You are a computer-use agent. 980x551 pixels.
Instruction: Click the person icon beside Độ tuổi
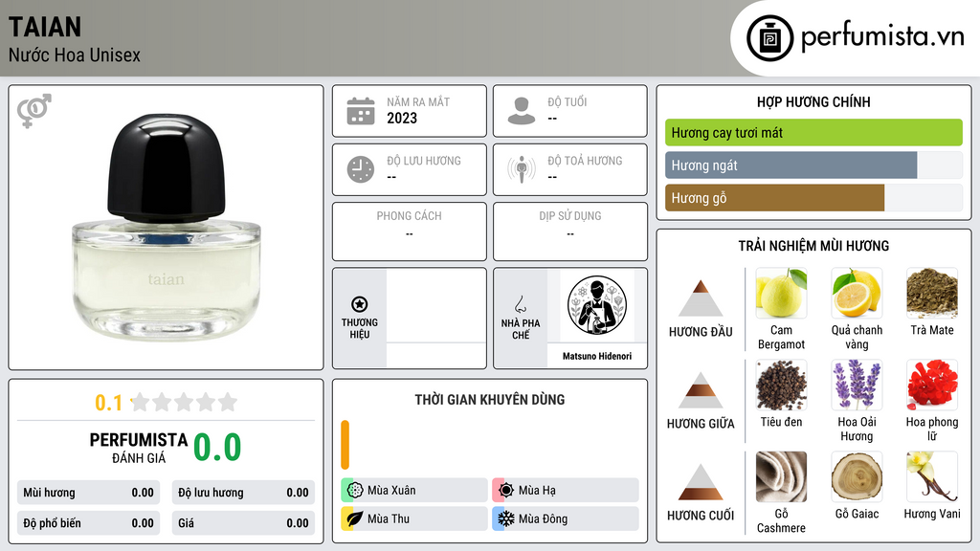click(x=522, y=111)
